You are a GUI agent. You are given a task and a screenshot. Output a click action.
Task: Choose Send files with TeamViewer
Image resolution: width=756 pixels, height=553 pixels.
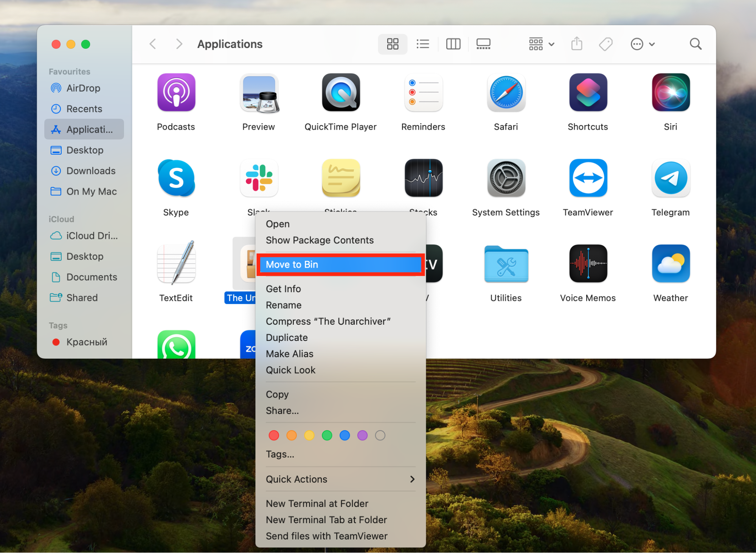click(x=340, y=536)
